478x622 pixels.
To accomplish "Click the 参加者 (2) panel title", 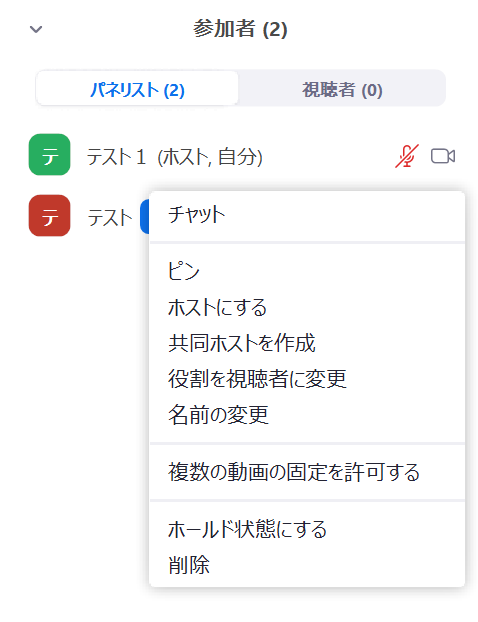I will [240, 29].
